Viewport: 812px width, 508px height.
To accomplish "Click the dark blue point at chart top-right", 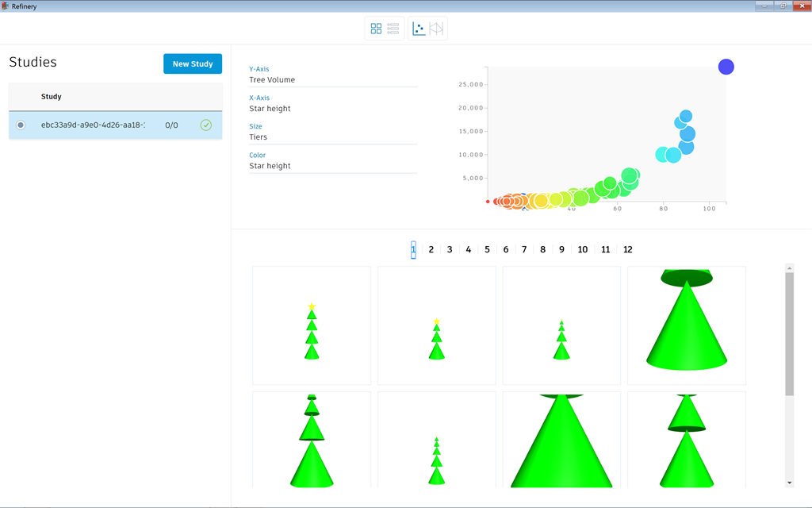I will 726,67.
